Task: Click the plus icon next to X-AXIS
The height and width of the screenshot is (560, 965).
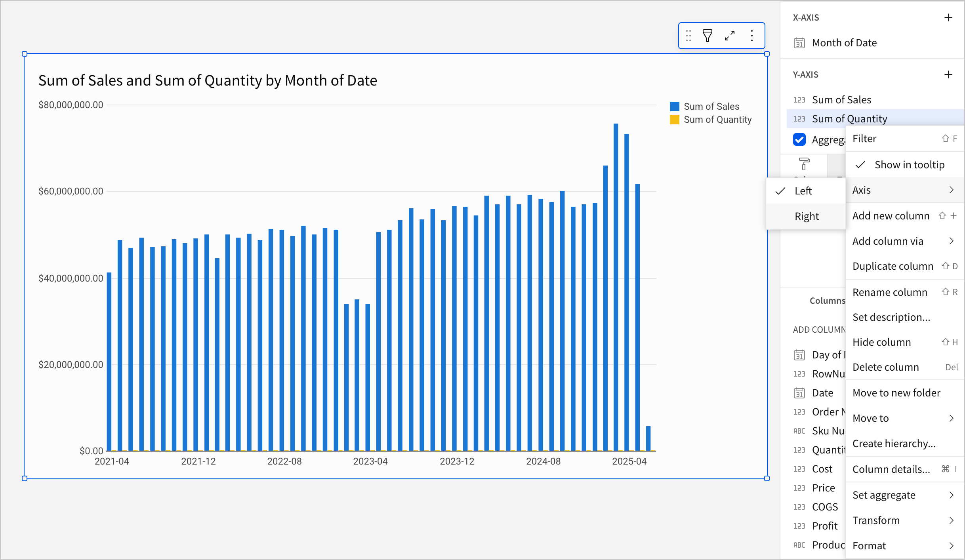Action: tap(948, 17)
